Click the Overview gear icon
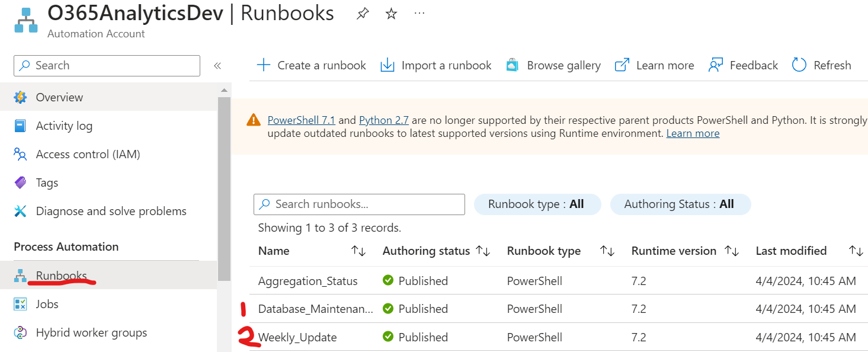Viewport: 868px width, 352px height. (20, 97)
